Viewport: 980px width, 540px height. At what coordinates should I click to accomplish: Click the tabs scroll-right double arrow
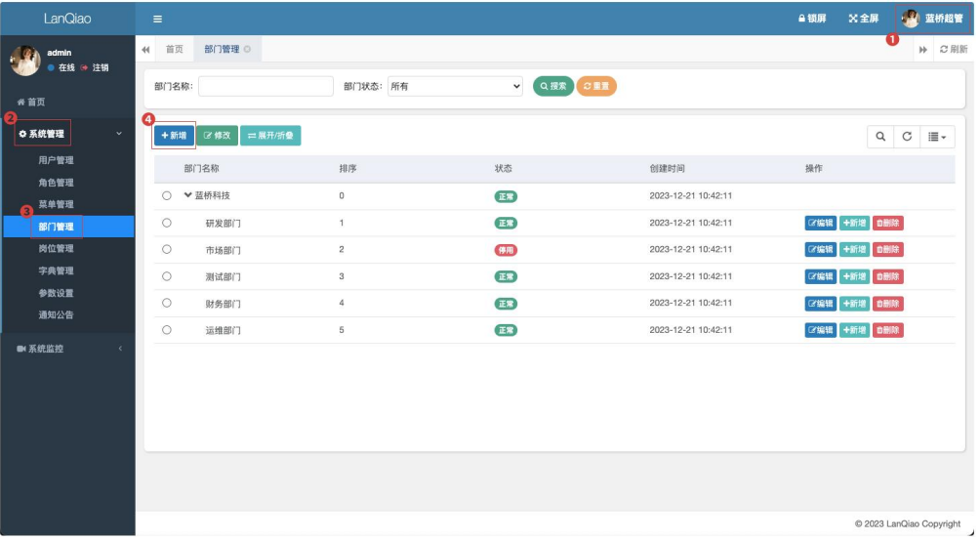pos(923,50)
